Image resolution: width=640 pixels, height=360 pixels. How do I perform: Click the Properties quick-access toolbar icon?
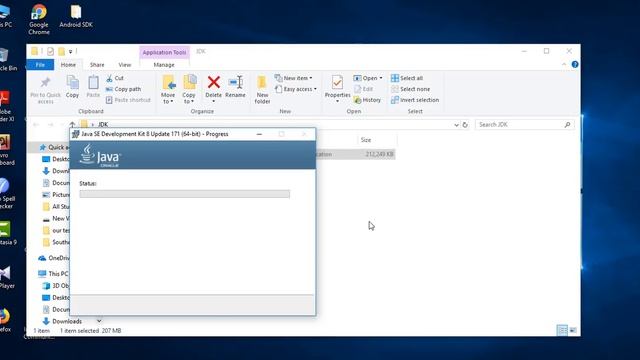tap(50, 51)
